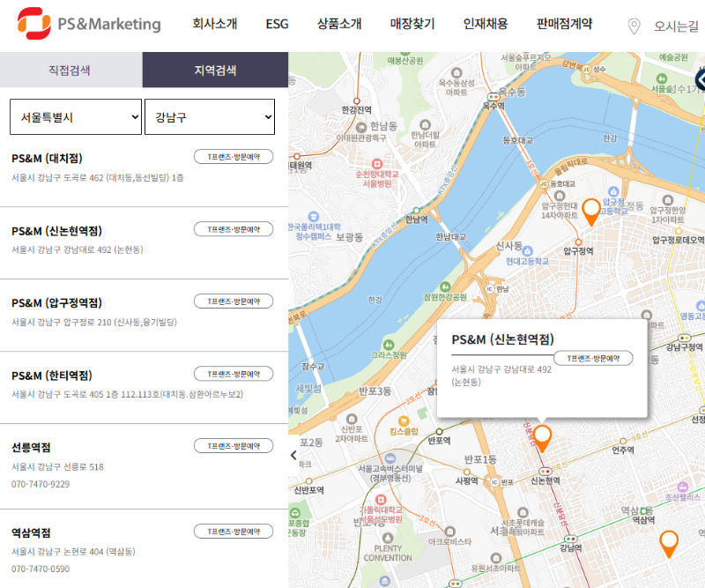This screenshot has width=705, height=588.
Task: Open the 판매점계약 menu
Action: click(564, 24)
